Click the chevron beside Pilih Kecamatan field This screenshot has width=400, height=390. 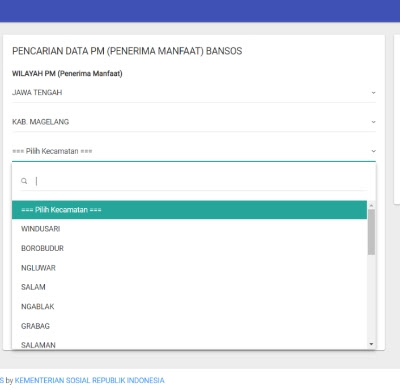point(373,151)
